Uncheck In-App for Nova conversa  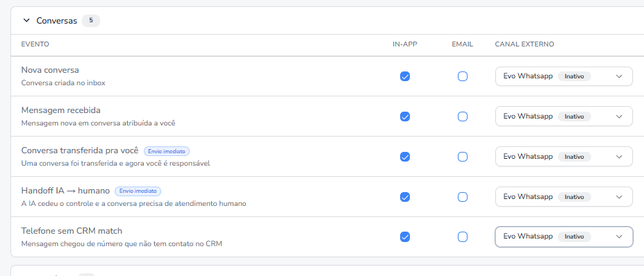[405, 76]
